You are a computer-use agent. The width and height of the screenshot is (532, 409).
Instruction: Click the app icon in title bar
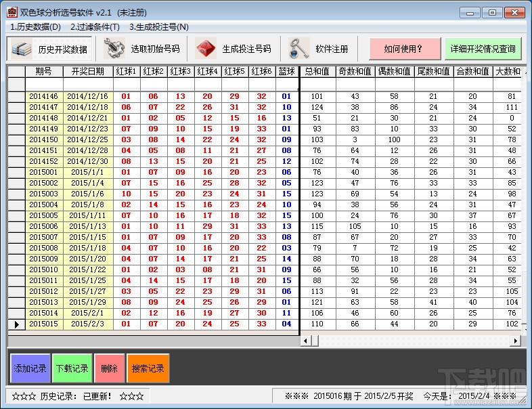pyautogui.click(x=12, y=12)
